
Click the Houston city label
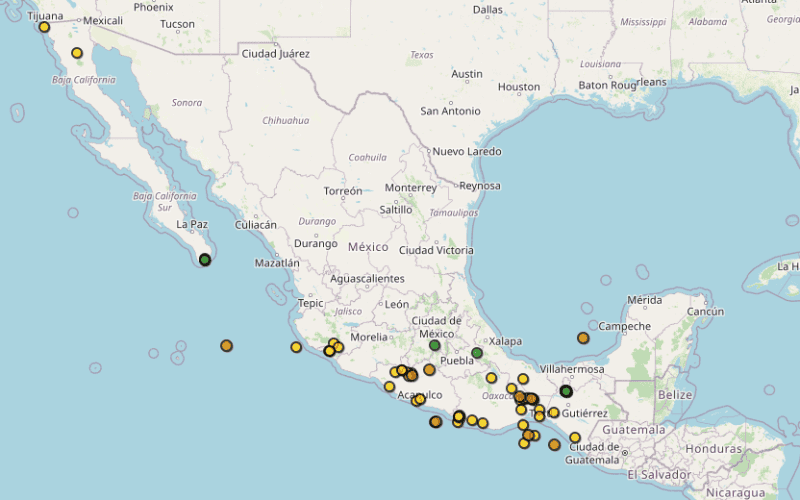coord(518,87)
